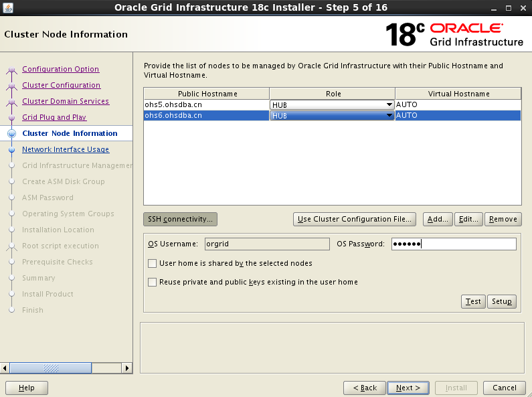Focus the OS Username field
This screenshot has height=397, width=532.
point(267,244)
